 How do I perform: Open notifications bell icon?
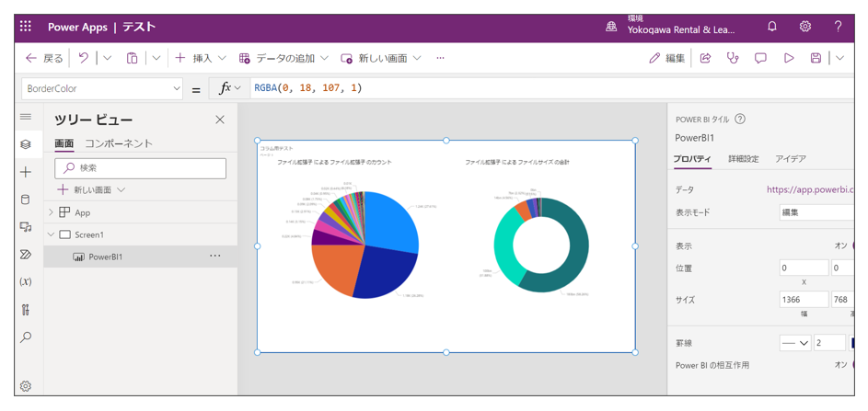pos(772,27)
